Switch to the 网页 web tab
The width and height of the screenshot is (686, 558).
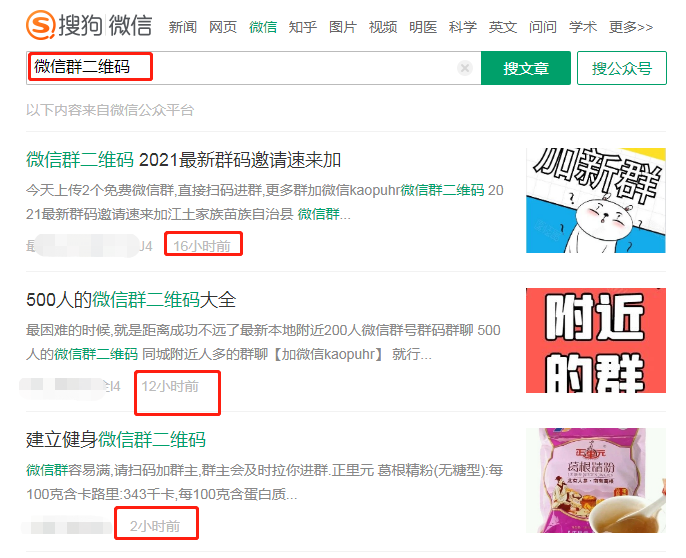[223, 27]
